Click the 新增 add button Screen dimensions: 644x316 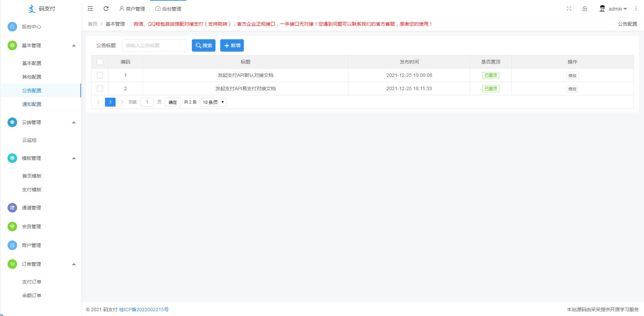(232, 45)
